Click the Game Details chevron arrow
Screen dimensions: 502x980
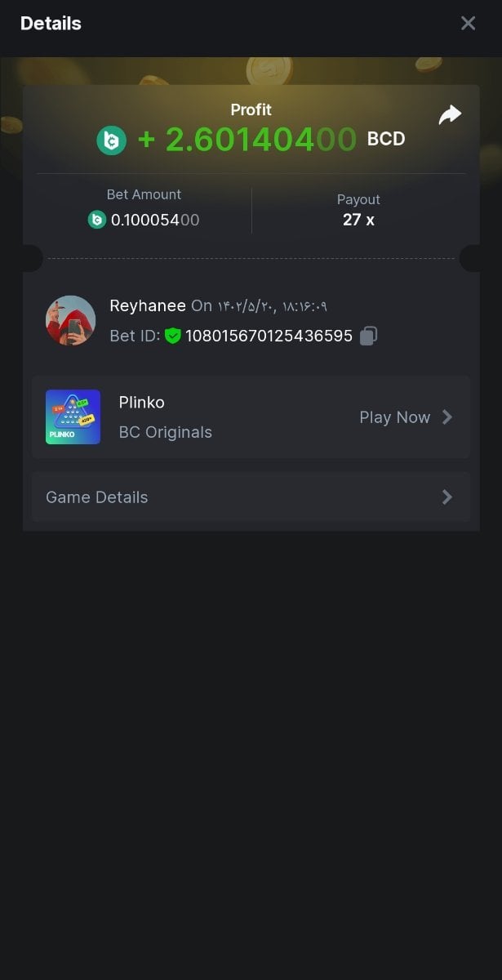click(446, 497)
